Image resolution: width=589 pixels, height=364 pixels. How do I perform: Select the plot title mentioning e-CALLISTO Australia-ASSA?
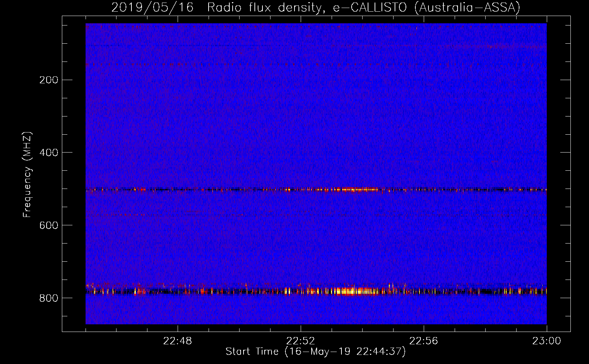pos(316,7)
